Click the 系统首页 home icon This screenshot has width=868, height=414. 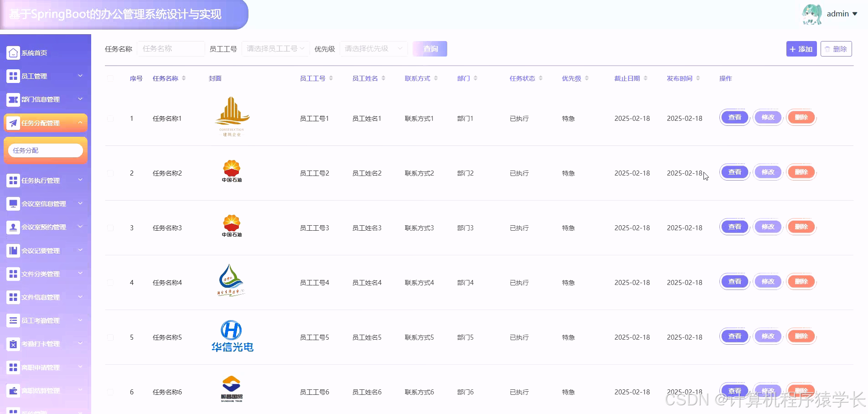(13, 52)
